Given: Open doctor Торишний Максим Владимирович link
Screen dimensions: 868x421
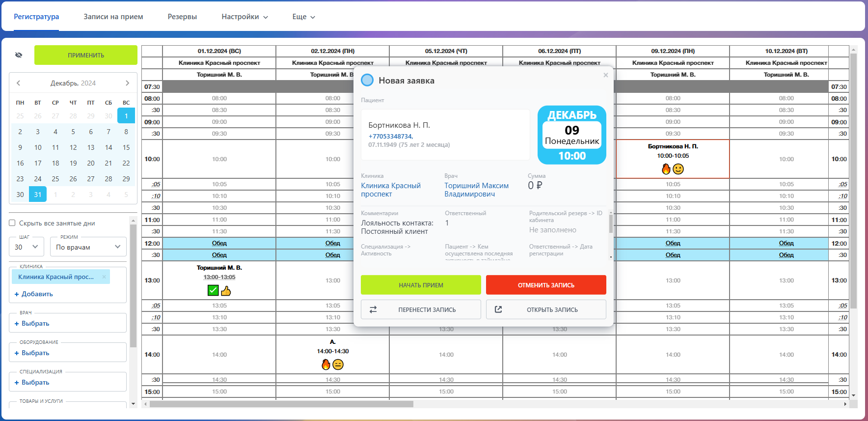Looking at the screenshot, I should click(x=476, y=190).
